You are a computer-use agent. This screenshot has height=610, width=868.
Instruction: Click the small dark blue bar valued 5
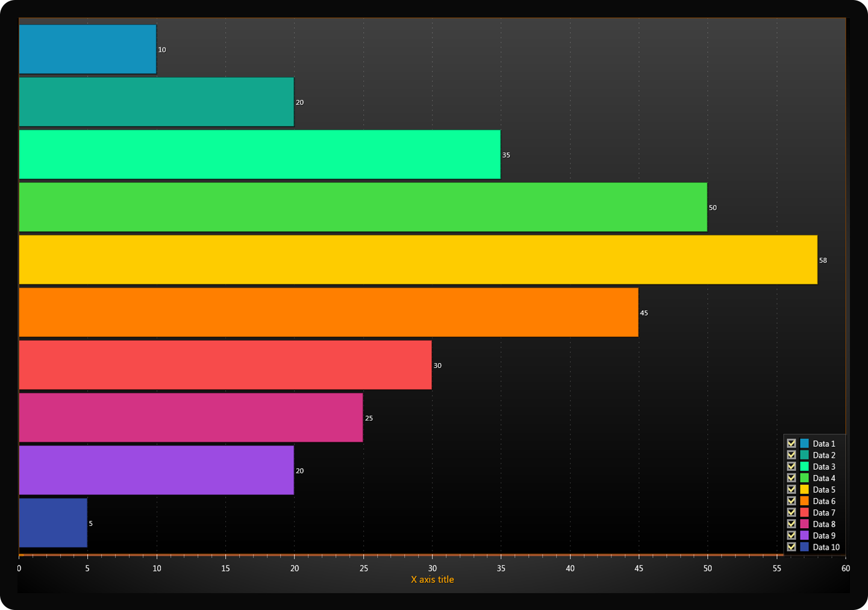click(x=53, y=523)
